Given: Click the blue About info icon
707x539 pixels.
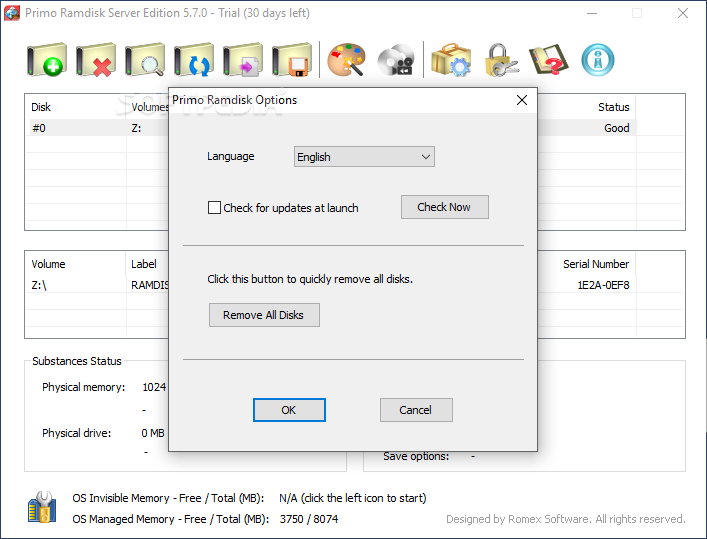Looking at the screenshot, I should (x=598, y=60).
